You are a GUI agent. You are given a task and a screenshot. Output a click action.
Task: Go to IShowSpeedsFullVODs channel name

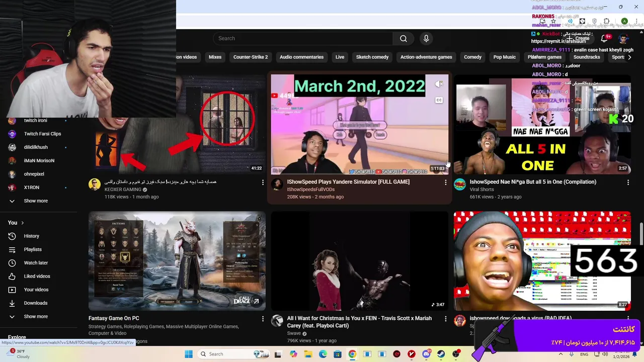(310, 190)
